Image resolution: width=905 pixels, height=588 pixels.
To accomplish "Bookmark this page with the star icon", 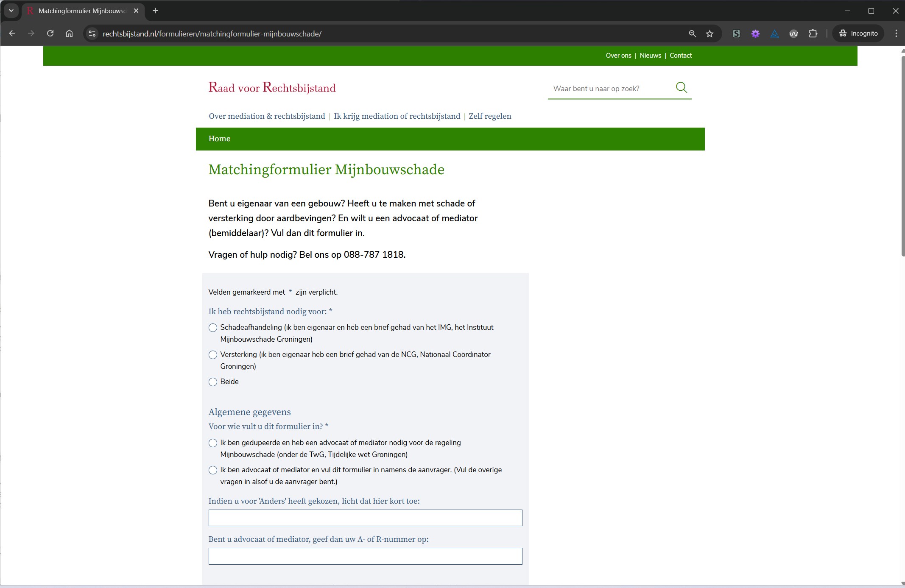I will coord(709,33).
